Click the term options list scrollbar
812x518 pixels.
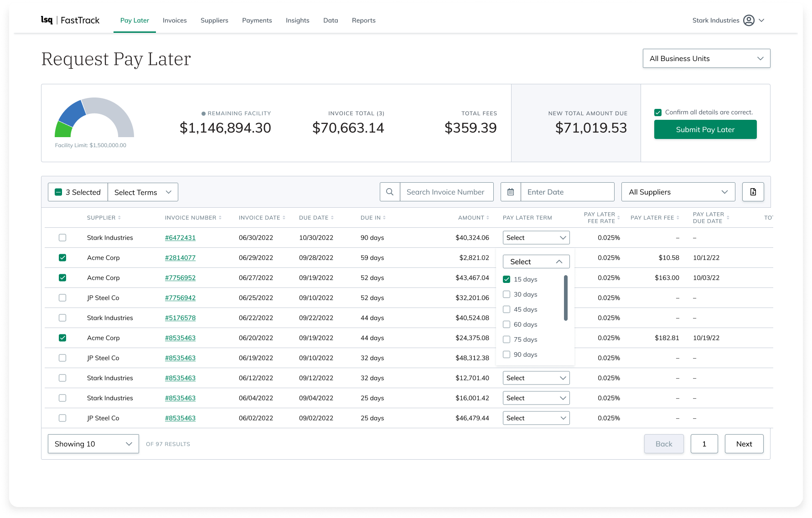point(566,298)
